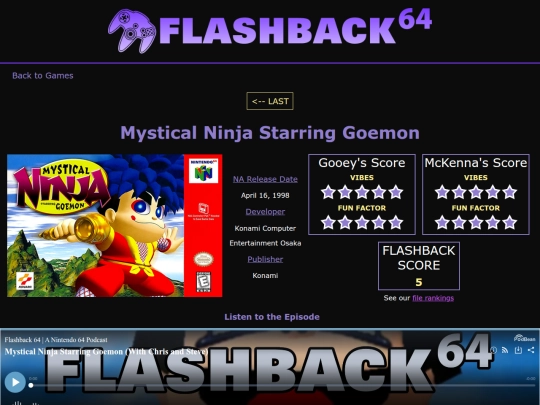Open the file rankings link
The height and width of the screenshot is (405, 540).
click(433, 298)
